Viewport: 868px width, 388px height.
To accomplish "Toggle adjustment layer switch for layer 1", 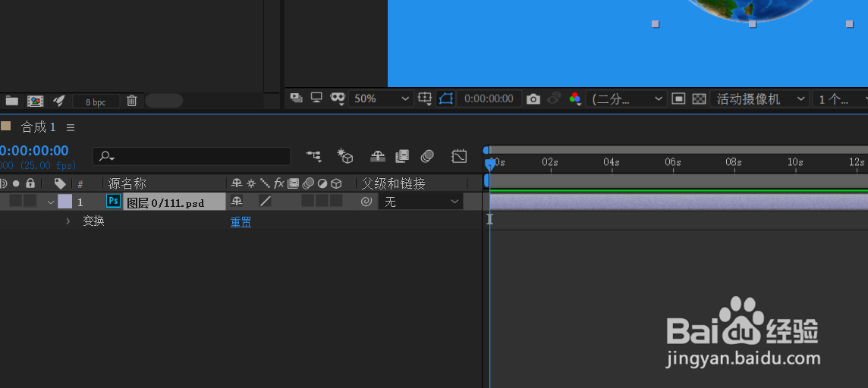I will coord(322,201).
